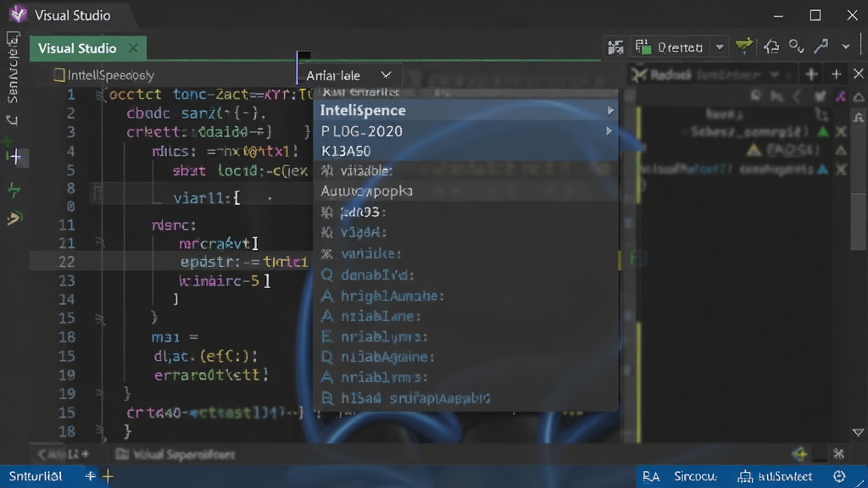
Task: Click the green triangle beside Sehez_comrpid
Action: [x=823, y=131]
